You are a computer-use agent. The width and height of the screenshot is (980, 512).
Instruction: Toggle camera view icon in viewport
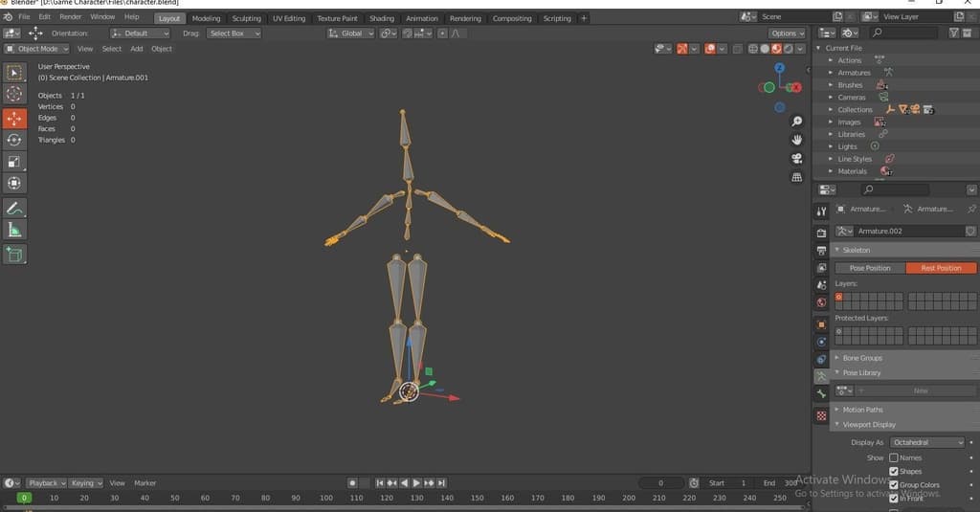pyautogui.click(x=796, y=158)
